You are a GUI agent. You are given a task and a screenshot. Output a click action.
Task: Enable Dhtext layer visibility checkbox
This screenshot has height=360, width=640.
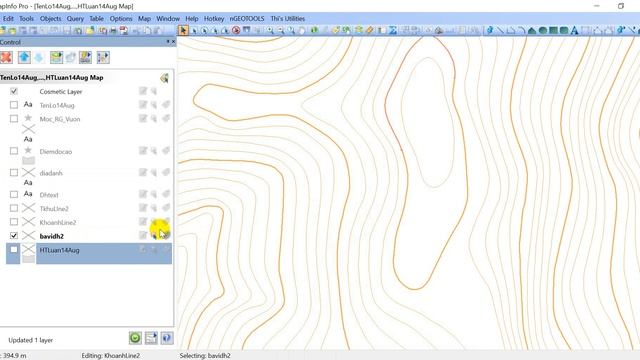[14, 195]
